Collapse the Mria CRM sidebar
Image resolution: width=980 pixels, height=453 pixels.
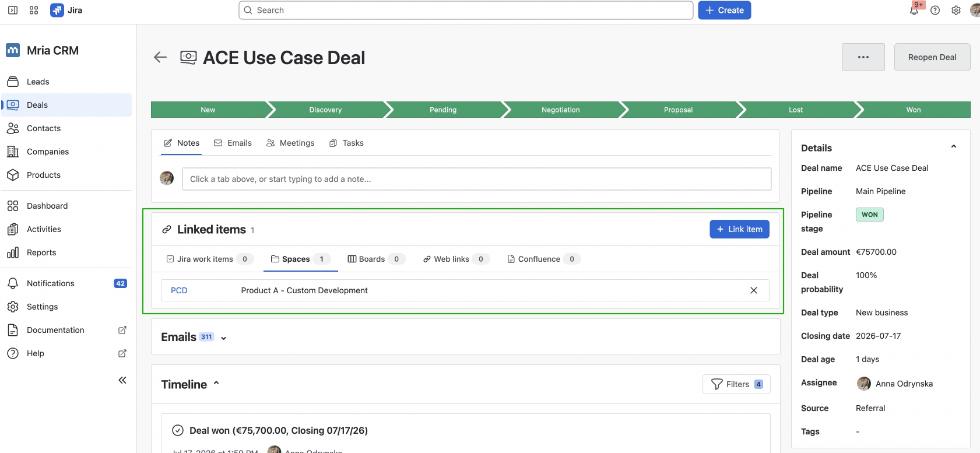click(x=122, y=380)
